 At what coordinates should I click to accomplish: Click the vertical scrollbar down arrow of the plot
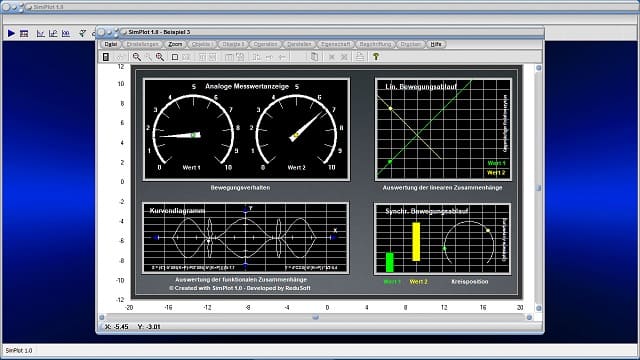(538, 308)
